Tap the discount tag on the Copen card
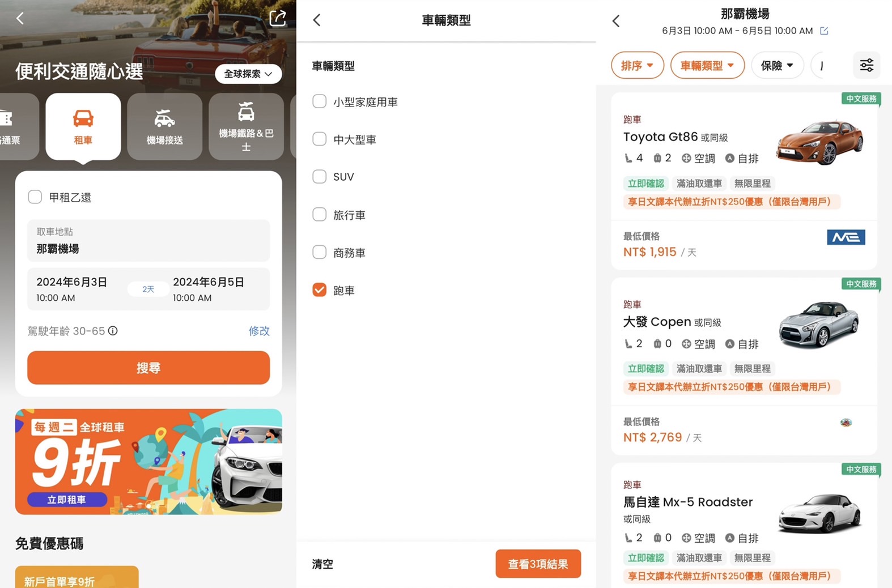892x588 pixels. (x=732, y=387)
